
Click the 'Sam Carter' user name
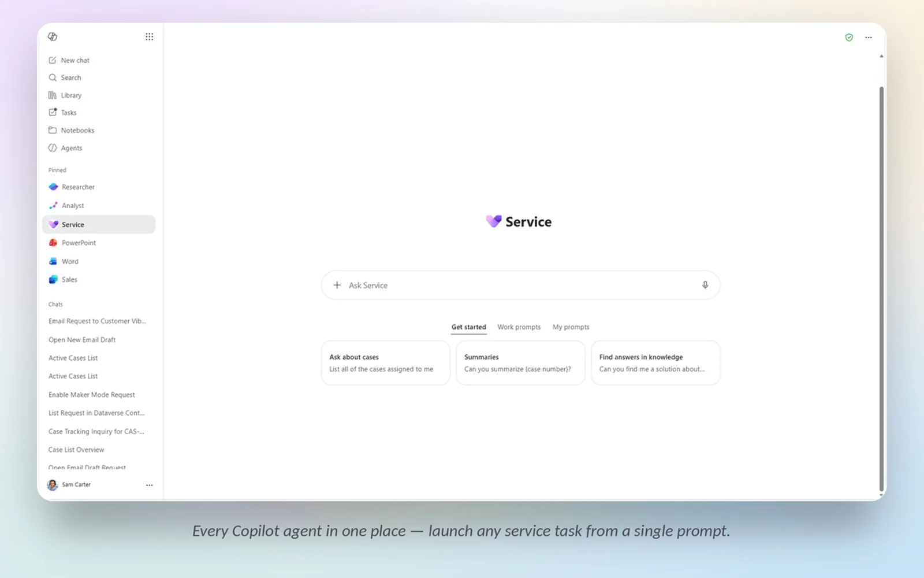76,485
